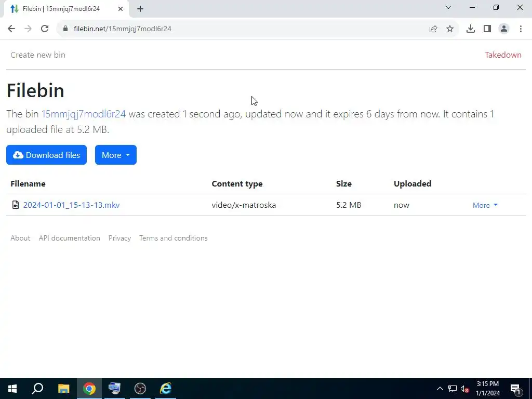Open the notification center icon

coord(516,389)
